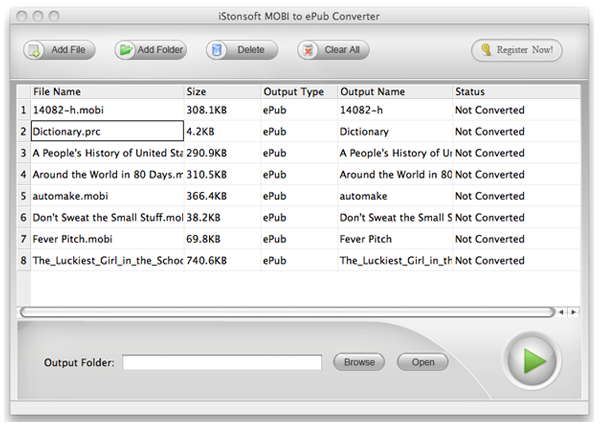
Task: Click the Status column header
Action: coord(517,92)
